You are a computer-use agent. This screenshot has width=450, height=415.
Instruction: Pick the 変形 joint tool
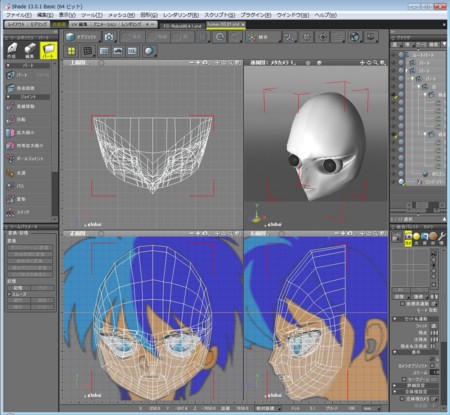point(28,199)
